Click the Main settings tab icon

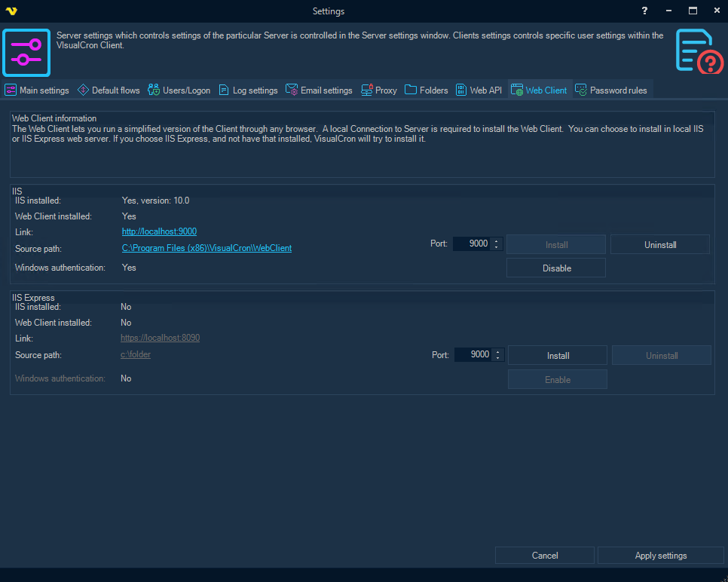click(x=11, y=90)
